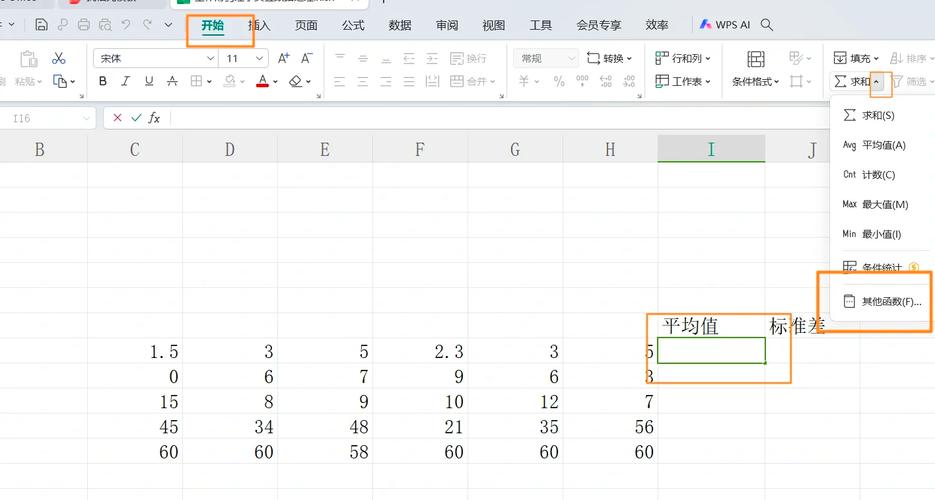
Task: Click the percent style icon
Action: click(x=559, y=81)
